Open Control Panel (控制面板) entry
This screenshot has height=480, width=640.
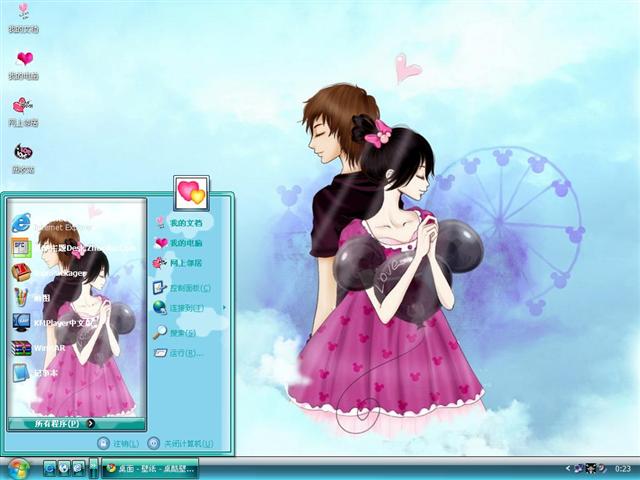pos(182,288)
